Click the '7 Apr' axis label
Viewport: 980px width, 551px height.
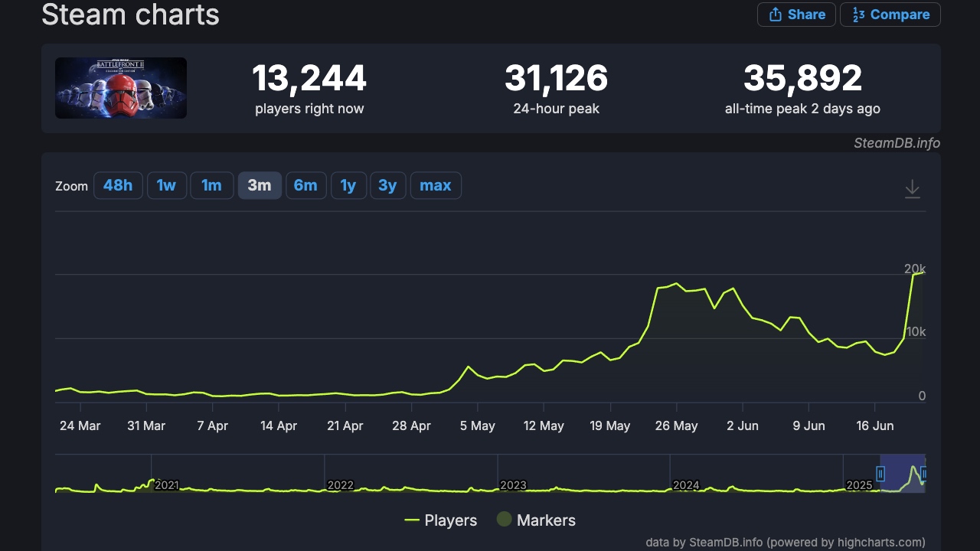point(213,426)
